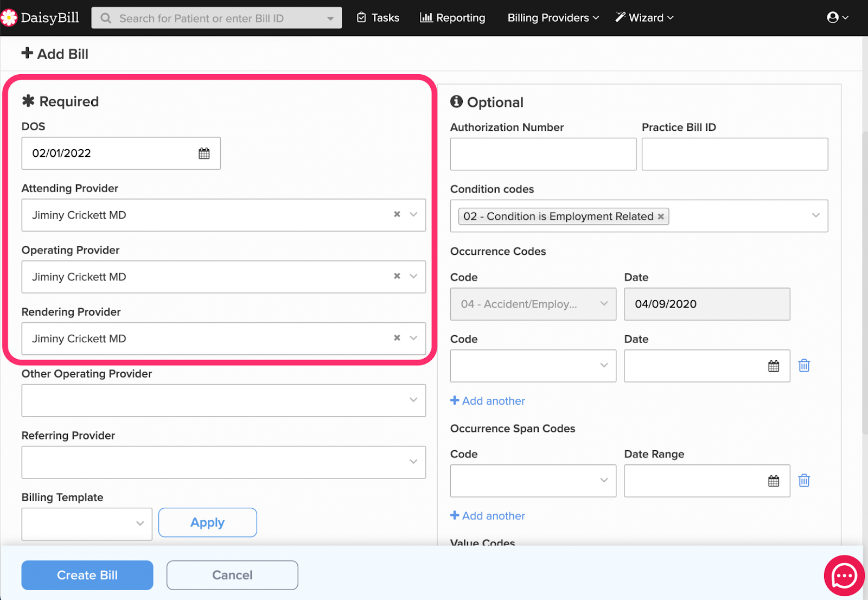This screenshot has width=868, height=600.
Task: Open the Reporting page
Action: click(x=452, y=18)
